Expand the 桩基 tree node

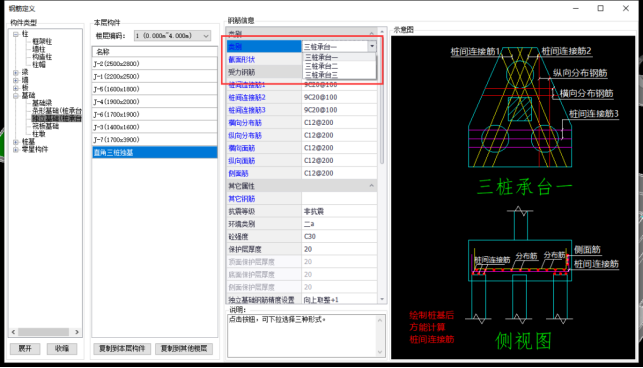coord(16,142)
